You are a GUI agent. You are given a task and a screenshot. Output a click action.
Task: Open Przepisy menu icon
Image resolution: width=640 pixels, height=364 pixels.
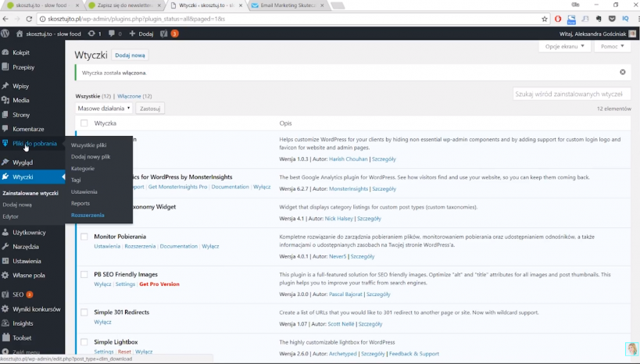pyautogui.click(x=5, y=67)
